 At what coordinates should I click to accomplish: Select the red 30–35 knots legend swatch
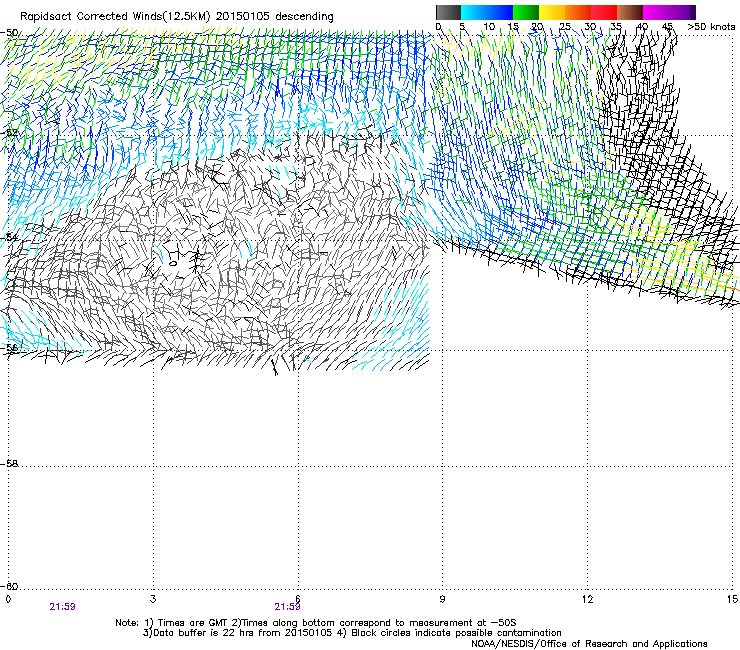[604, 12]
